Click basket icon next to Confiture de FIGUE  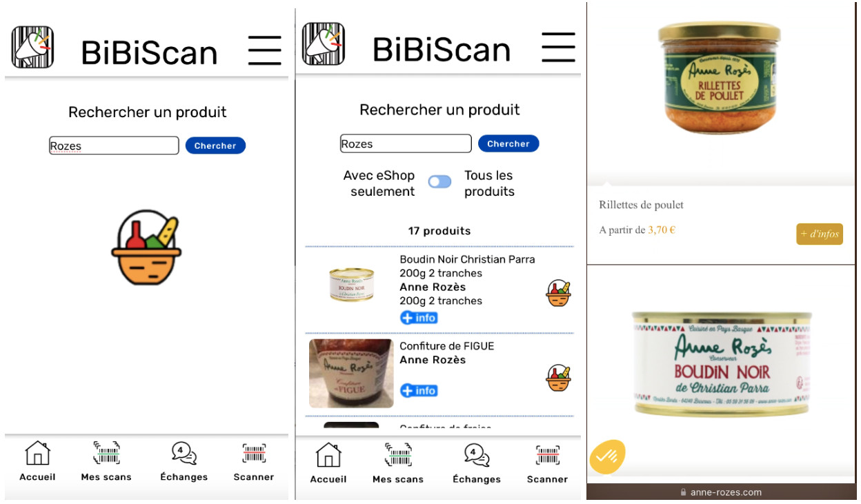(558, 378)
